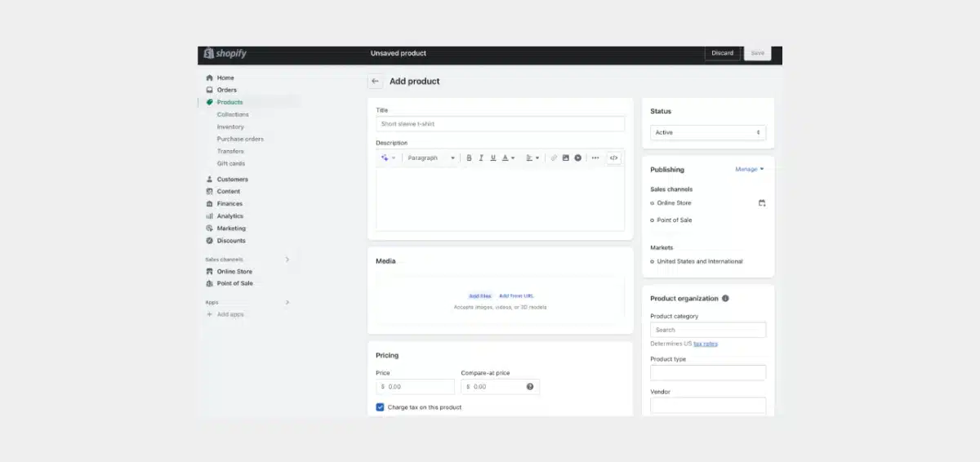Click the Content icon in the sidebar

point(210,191)
